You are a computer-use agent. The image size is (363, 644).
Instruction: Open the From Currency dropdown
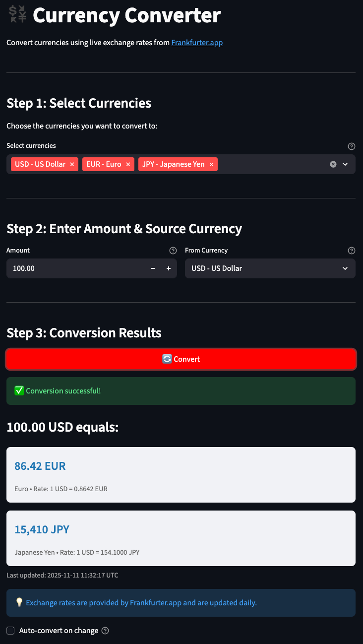tap(345, 268)
